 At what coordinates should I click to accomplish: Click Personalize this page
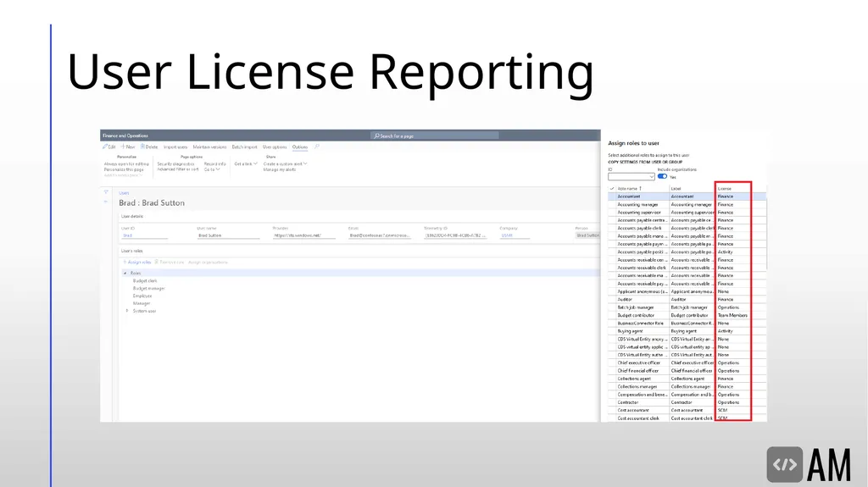124,169
